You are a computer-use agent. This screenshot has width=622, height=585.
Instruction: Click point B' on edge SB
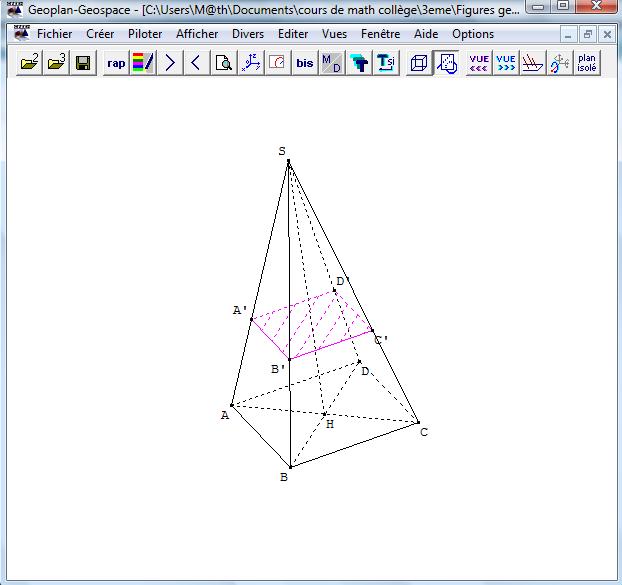click(290, 359)
